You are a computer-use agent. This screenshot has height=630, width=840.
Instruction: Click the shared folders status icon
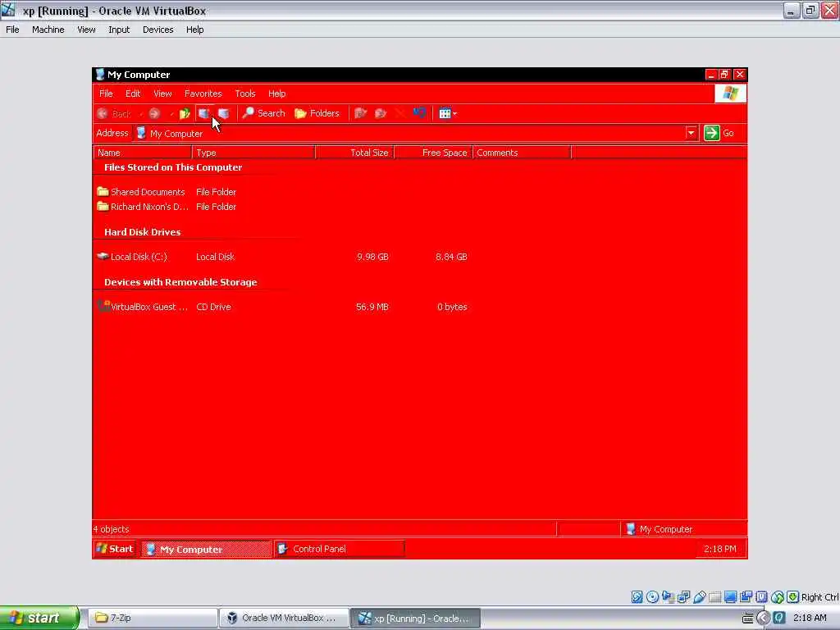(x=714, y=597)
